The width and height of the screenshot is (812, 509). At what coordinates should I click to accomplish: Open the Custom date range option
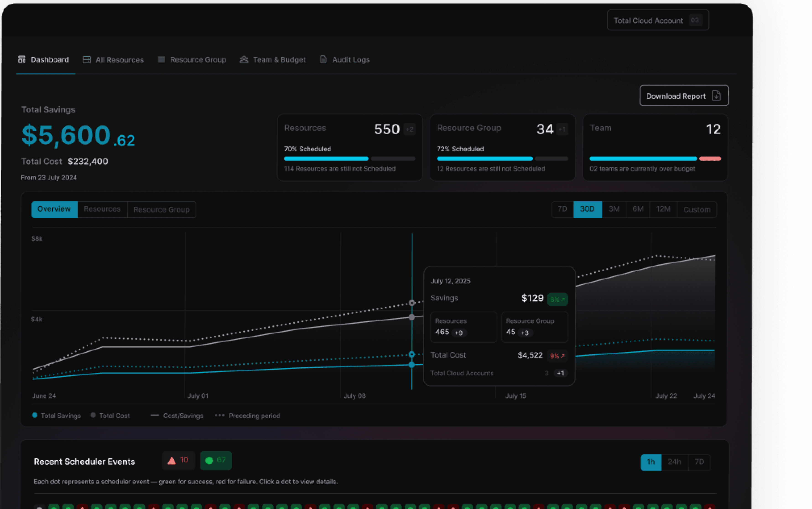coord(697,209)
